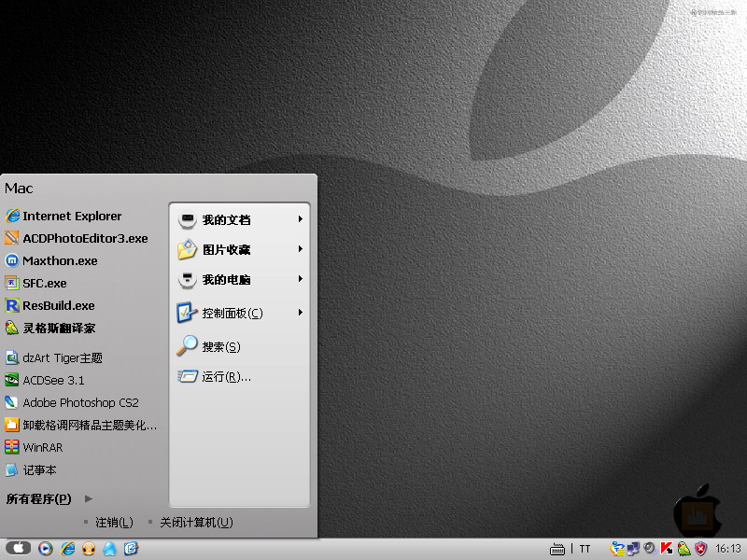Run SFC.exe from the pinned list
The image size is (747, 560).
click(x=35, y=284)
